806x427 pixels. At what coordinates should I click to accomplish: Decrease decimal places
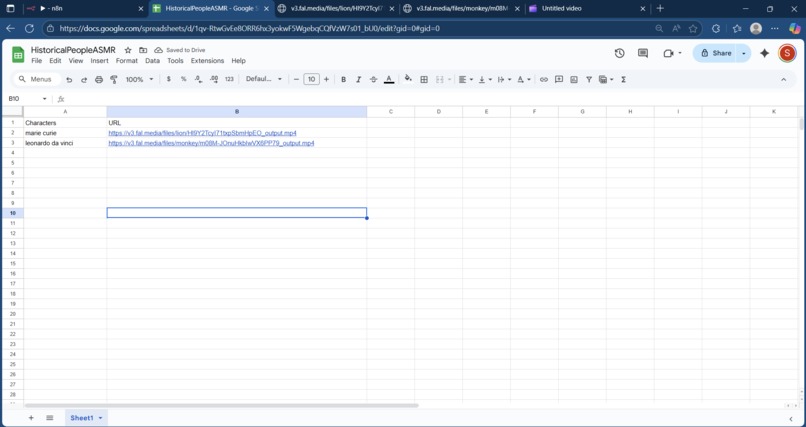[198, 79]
